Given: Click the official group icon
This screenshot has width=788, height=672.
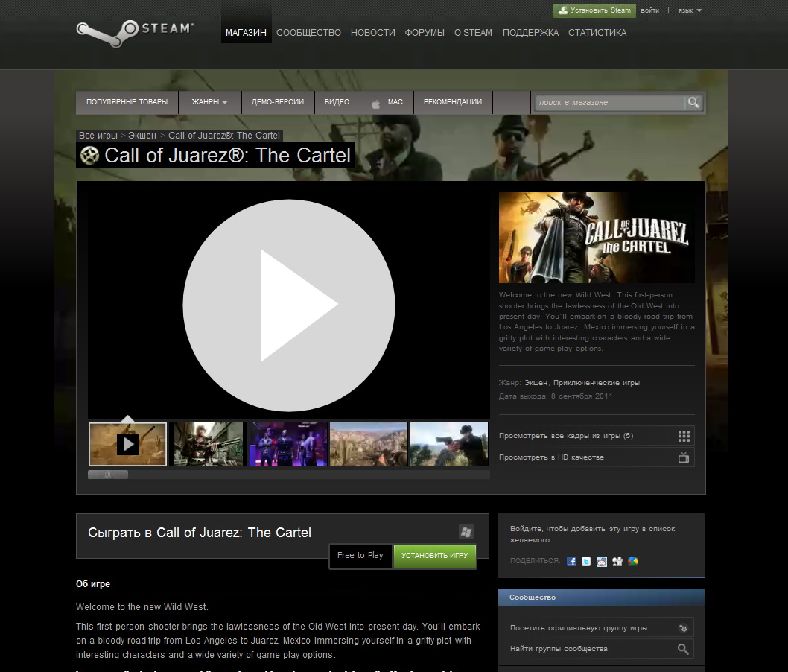Looking at the screenshot, I should point(684,628).
